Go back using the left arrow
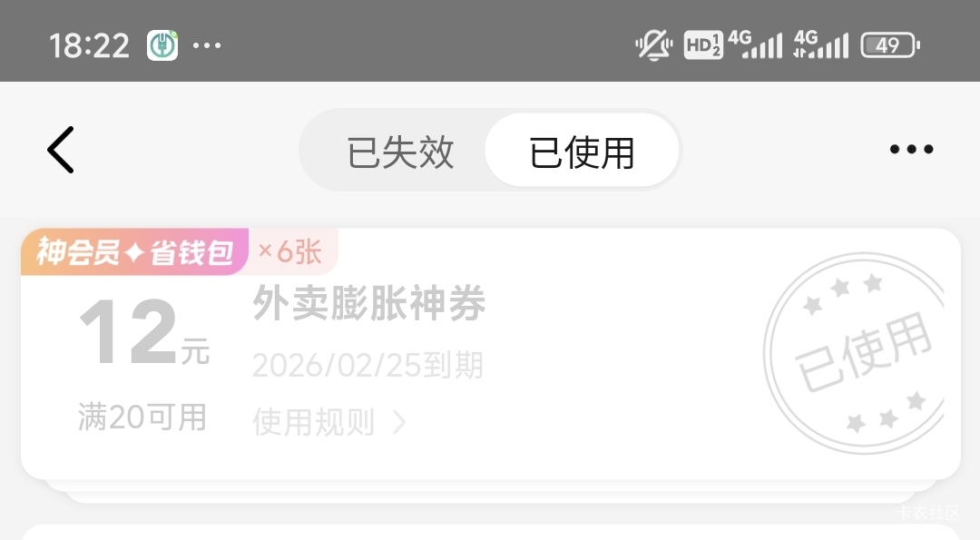Viewport: 980px width, 540px height. pos(61,150)
